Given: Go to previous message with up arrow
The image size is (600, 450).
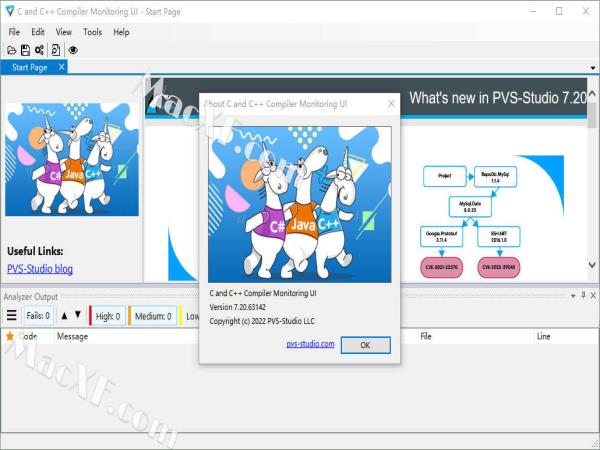Looking at the screenshot, I should (64, 316).
